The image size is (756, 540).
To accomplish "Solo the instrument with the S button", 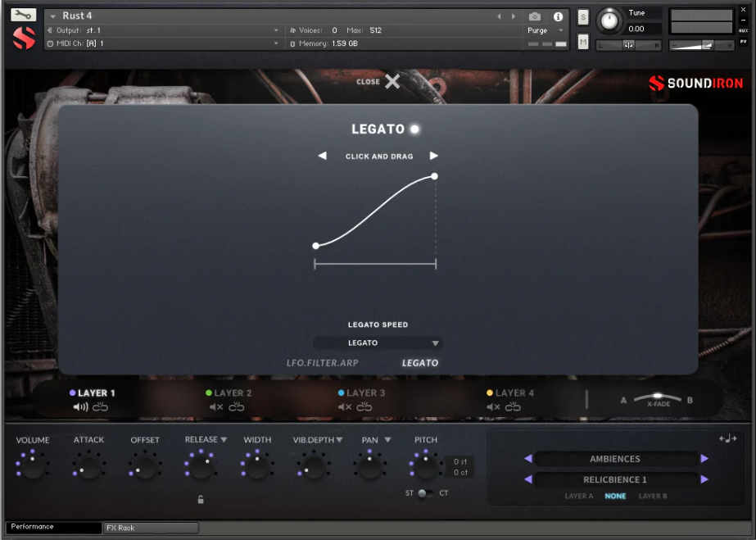I will [x=583, y=17].
